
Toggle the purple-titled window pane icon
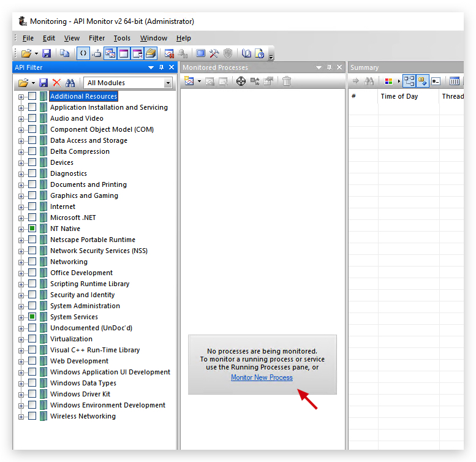(x=124, y=53)
